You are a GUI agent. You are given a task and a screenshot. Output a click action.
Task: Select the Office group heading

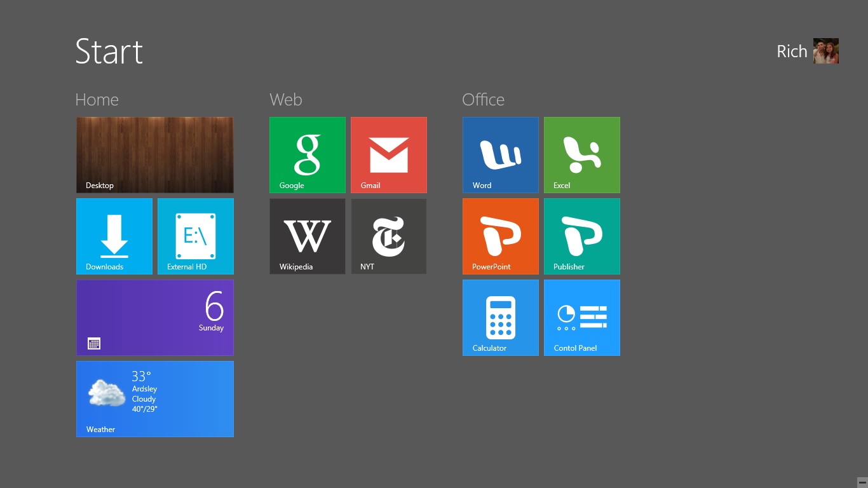click(484, 100)
